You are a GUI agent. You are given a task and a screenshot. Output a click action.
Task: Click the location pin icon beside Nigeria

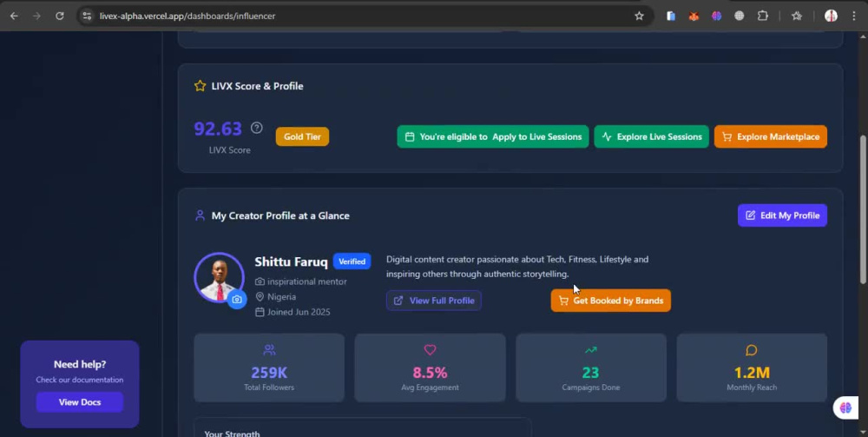[x=260, y=297]
